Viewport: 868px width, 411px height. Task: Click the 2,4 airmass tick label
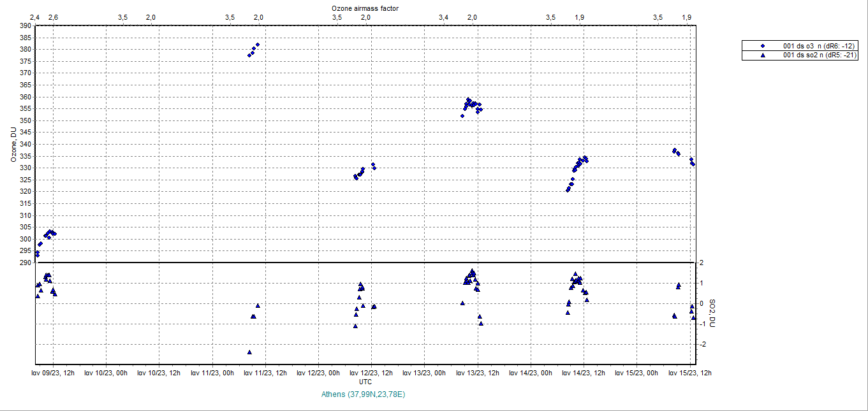point(36,17)
